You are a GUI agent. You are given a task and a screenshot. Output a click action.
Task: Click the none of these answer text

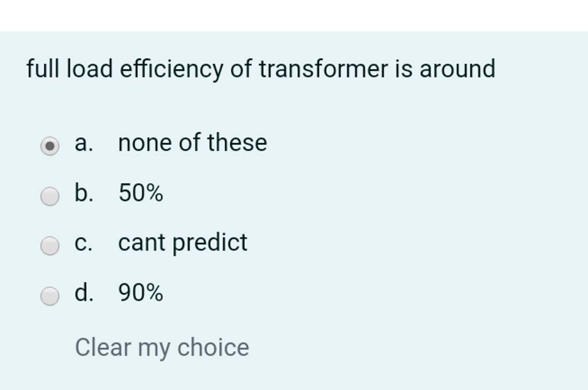click(192, 143)
